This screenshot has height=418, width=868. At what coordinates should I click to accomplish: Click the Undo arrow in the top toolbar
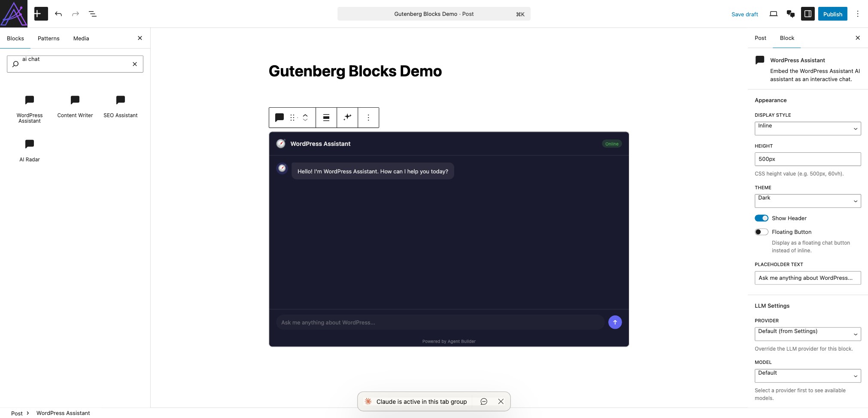tap(59, 13)
